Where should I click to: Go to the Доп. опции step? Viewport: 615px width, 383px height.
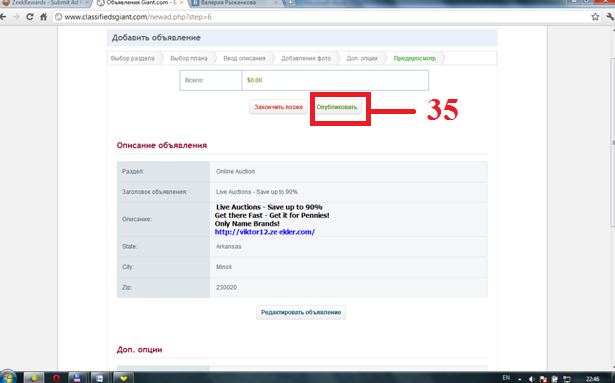pos(362,58)
